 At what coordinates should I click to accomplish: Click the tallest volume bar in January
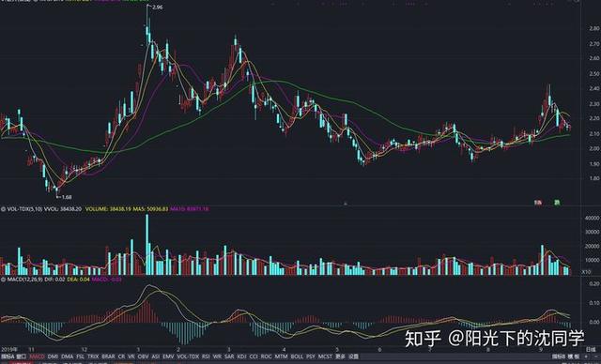tap(146, 245)
